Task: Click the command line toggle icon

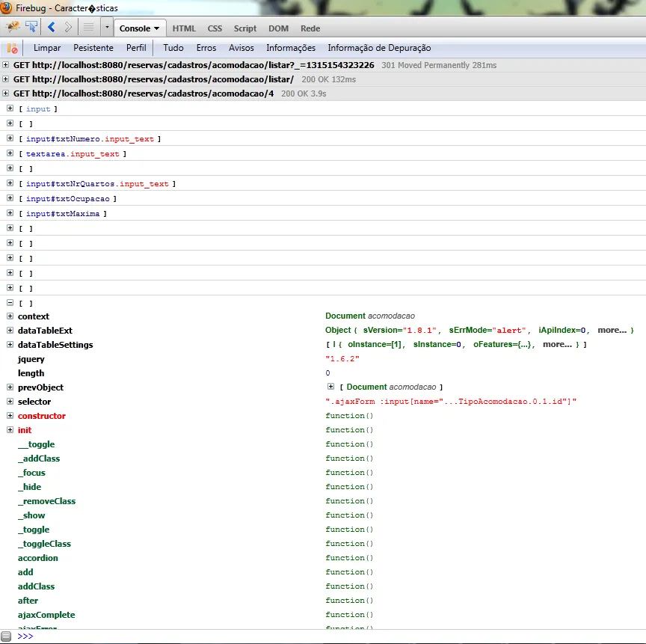Action: (x=7, y=636)
